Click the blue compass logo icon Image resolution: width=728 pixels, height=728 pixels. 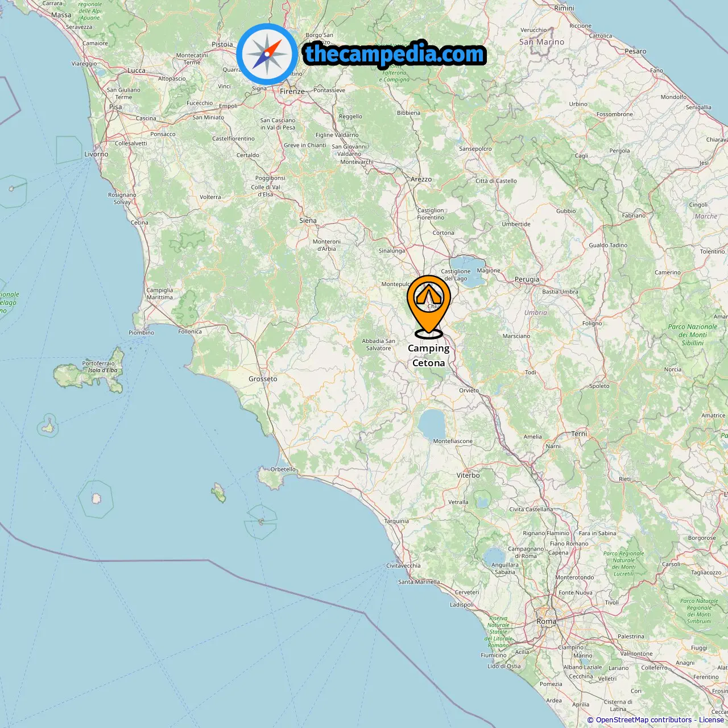coord(267,54)
